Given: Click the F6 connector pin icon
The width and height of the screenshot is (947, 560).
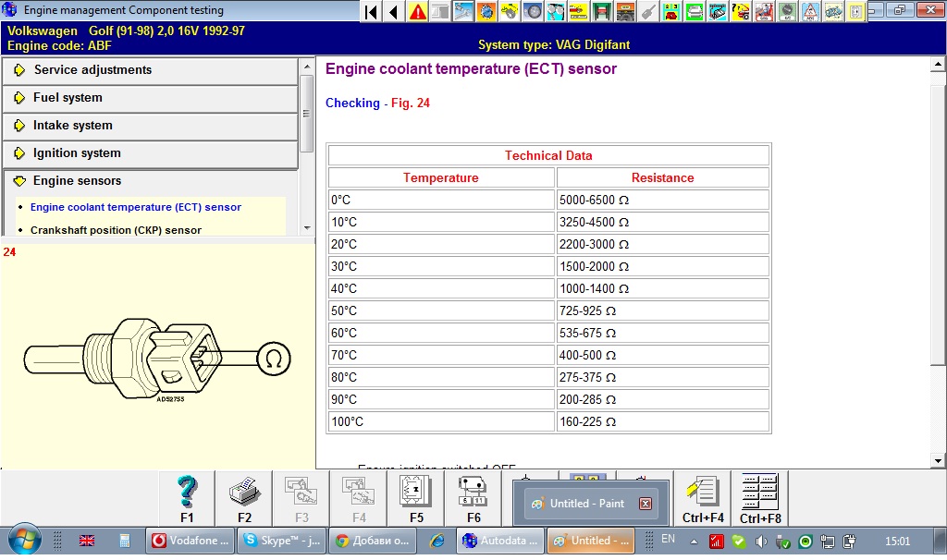Looking at the screenshot, I should pyautogui.click(x=473, y=493).
